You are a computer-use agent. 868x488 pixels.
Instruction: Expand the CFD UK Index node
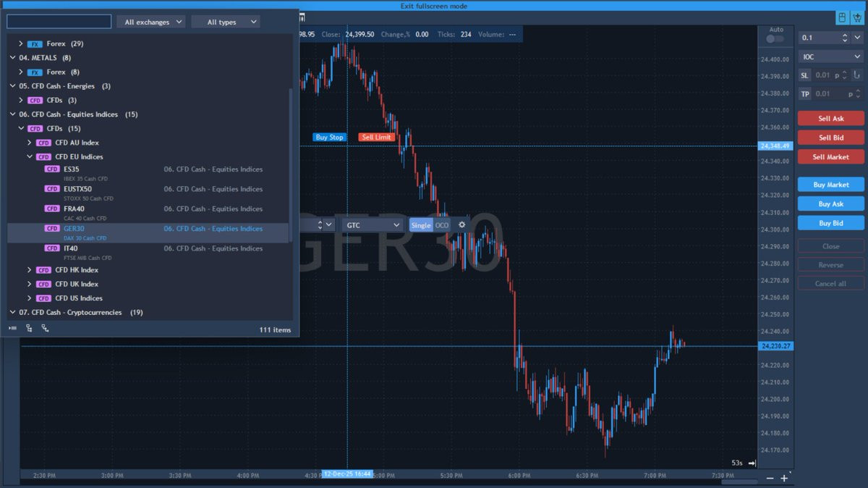[x=30, y=285]
